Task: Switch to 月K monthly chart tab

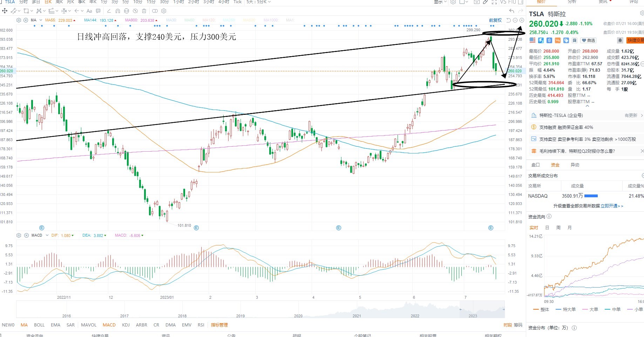Action: pos(70,2)
